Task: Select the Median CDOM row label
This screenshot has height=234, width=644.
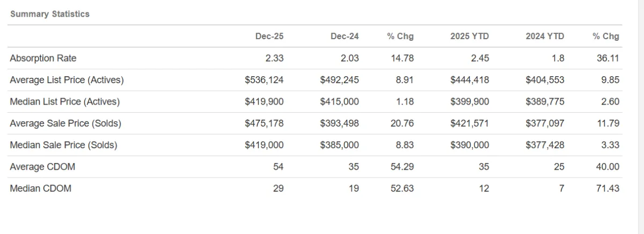Action: click(x=40, y=188)
